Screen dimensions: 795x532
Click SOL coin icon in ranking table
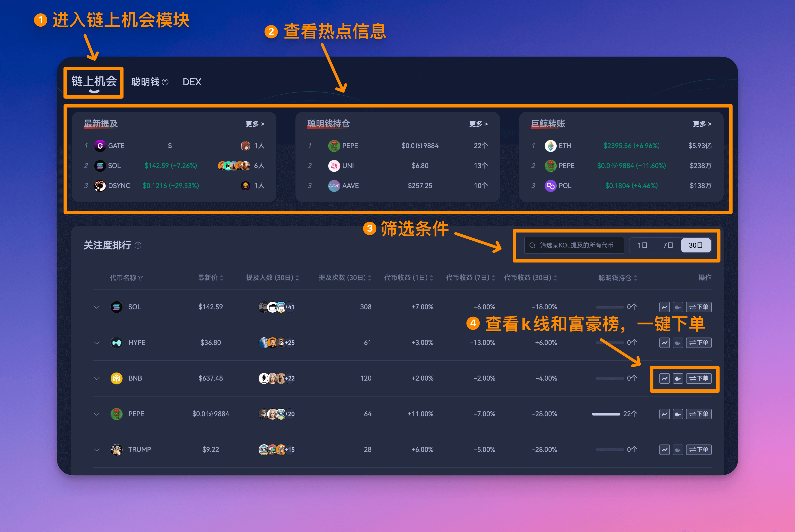click(x=116, y=307)
